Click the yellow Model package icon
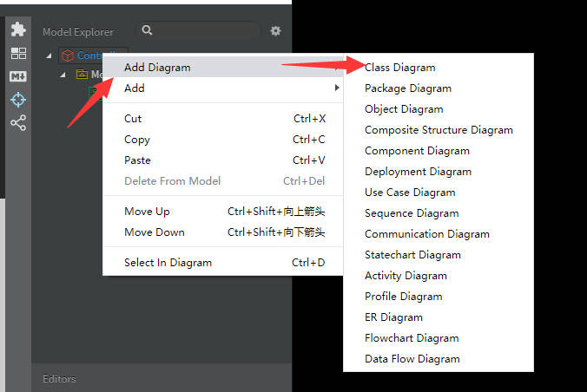 coord(82,75)
